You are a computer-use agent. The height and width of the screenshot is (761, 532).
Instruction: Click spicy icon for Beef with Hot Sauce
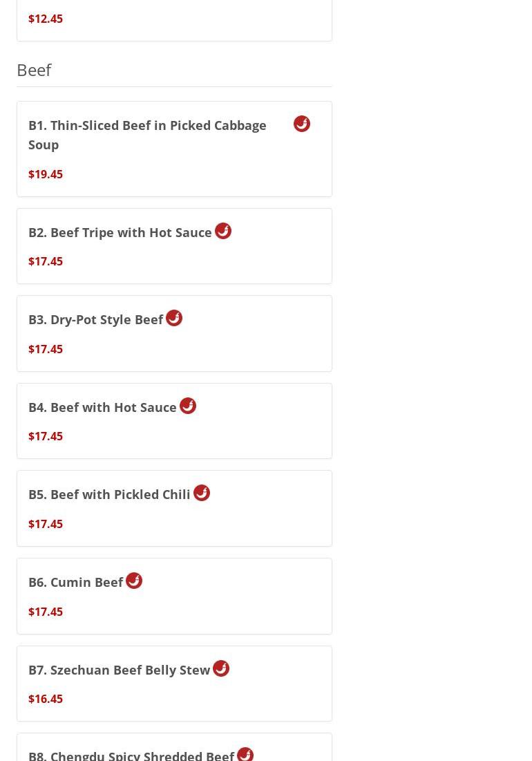188,406
